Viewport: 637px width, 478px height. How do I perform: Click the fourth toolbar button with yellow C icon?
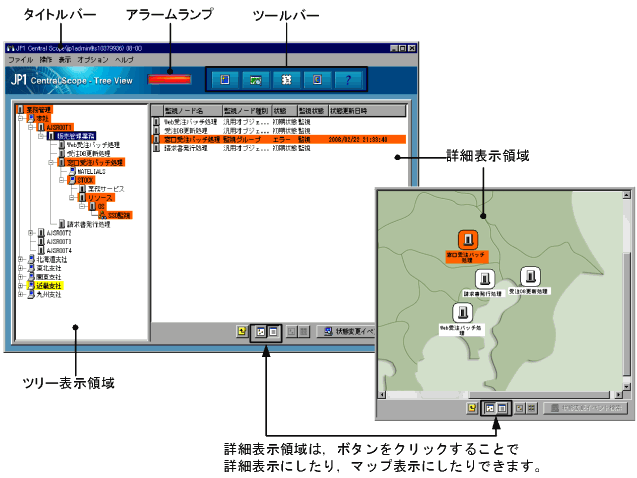(x=317, y=80)
